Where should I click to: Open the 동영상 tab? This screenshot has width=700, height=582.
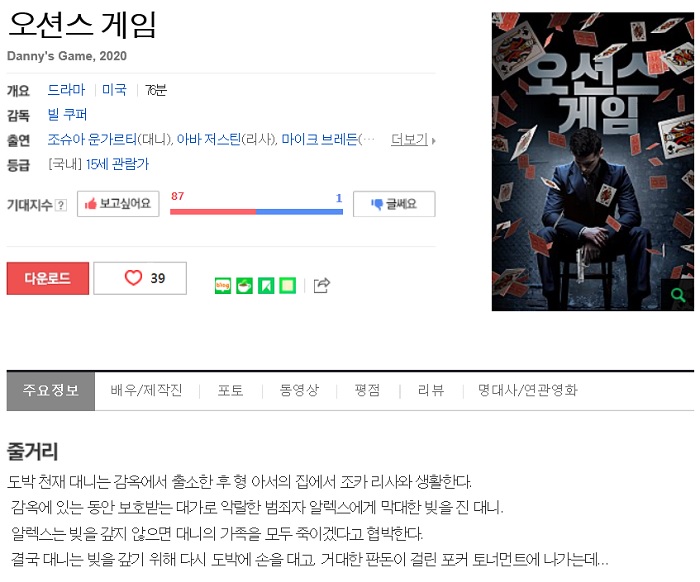click(x=299, y=391)
